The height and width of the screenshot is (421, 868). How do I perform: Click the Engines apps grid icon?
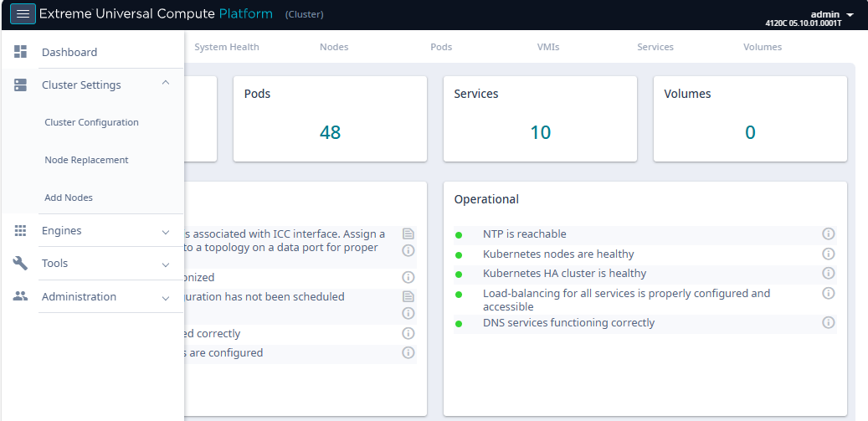click(21, 230)
